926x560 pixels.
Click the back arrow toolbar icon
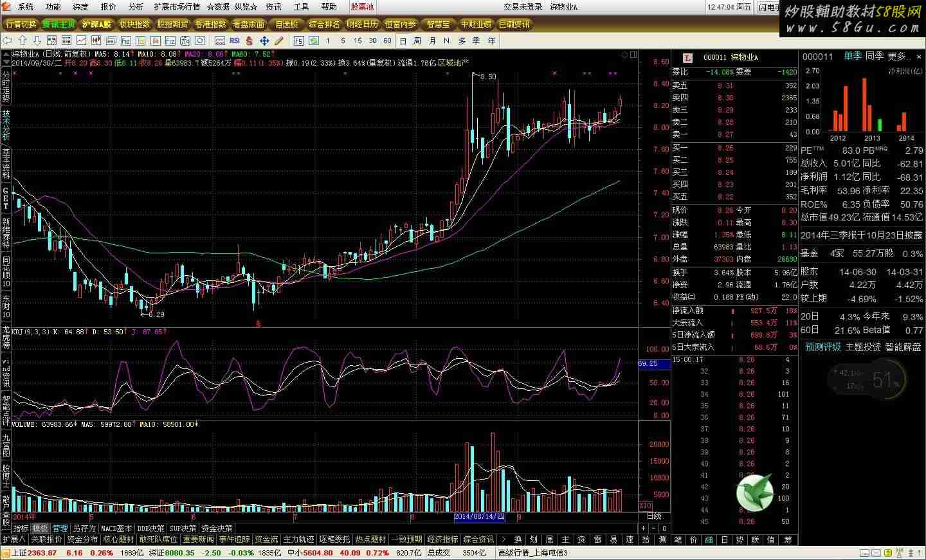(x=8, y=41)
